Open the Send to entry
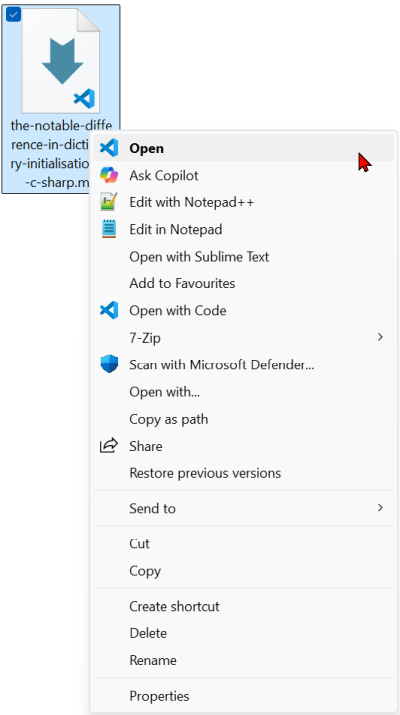 click(x=244, y=508)
